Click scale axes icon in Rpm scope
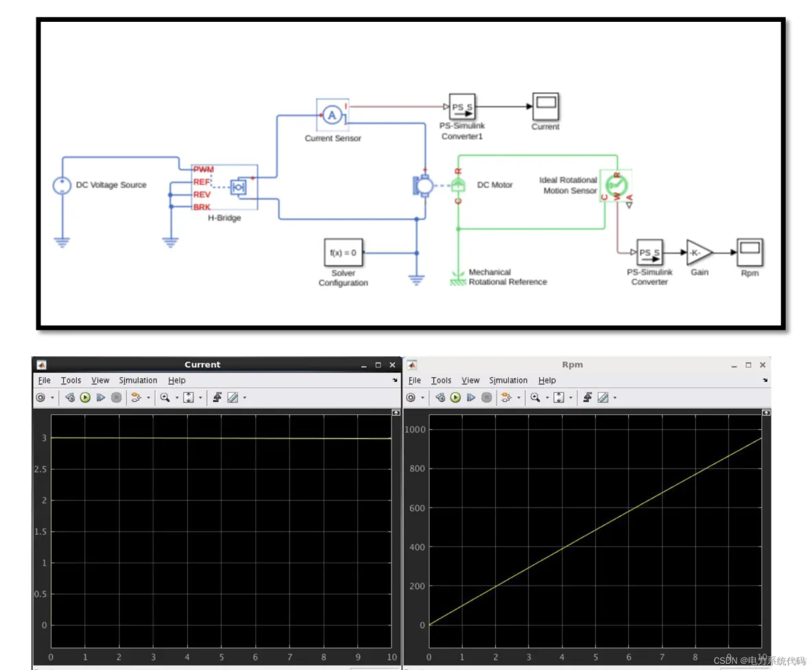This screenshot has width=812, height=670. (x=559, y=398)
